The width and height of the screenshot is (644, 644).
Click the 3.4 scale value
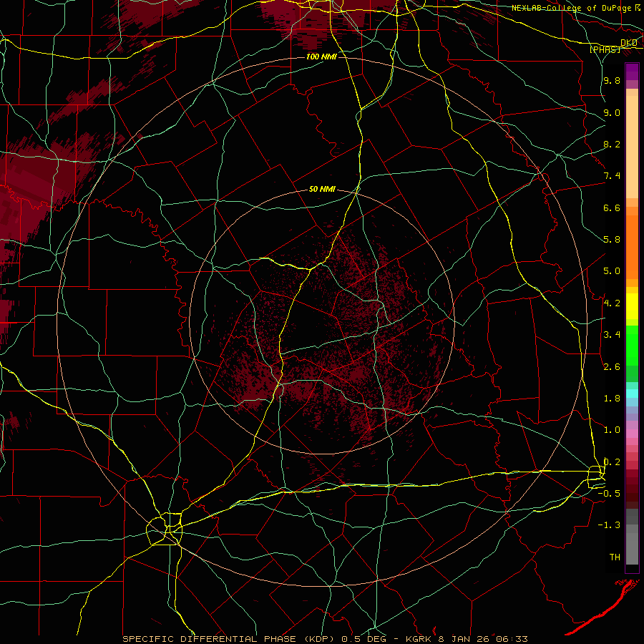612,334
